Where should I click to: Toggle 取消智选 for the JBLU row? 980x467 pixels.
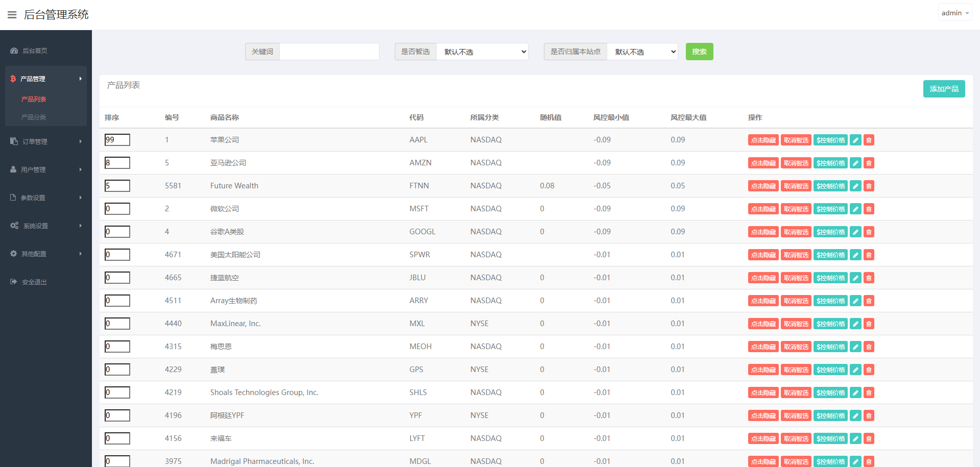click(x=796, y=278)
